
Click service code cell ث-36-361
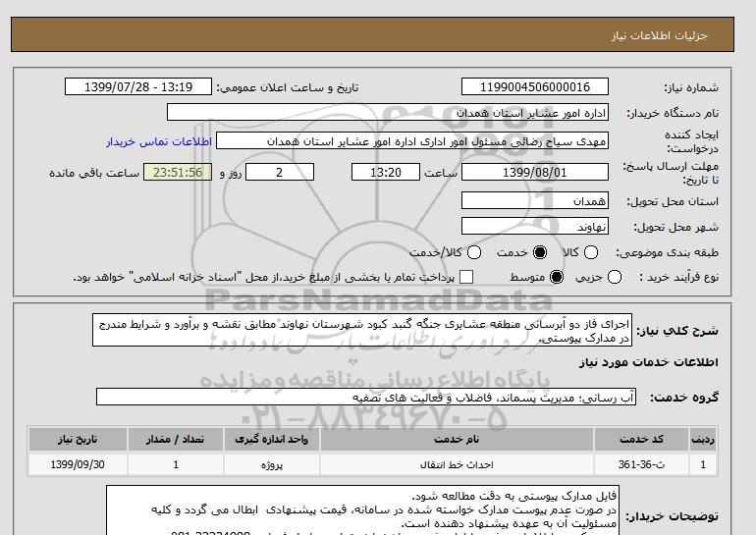pos(641,464)
